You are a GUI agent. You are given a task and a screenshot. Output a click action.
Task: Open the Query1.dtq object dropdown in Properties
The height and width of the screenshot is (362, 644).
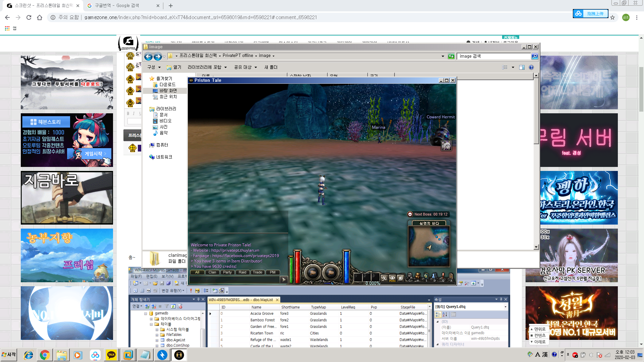coord(505,307)
